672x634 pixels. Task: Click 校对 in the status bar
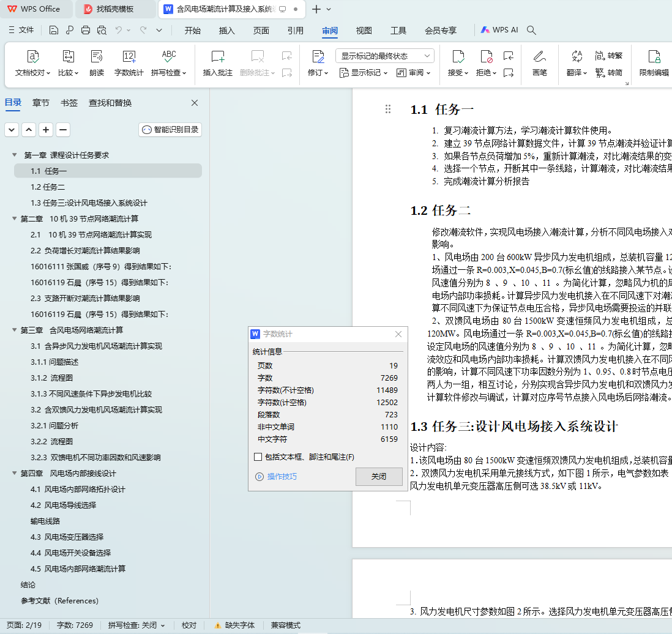pyautogui.click(x=189, y=625)
